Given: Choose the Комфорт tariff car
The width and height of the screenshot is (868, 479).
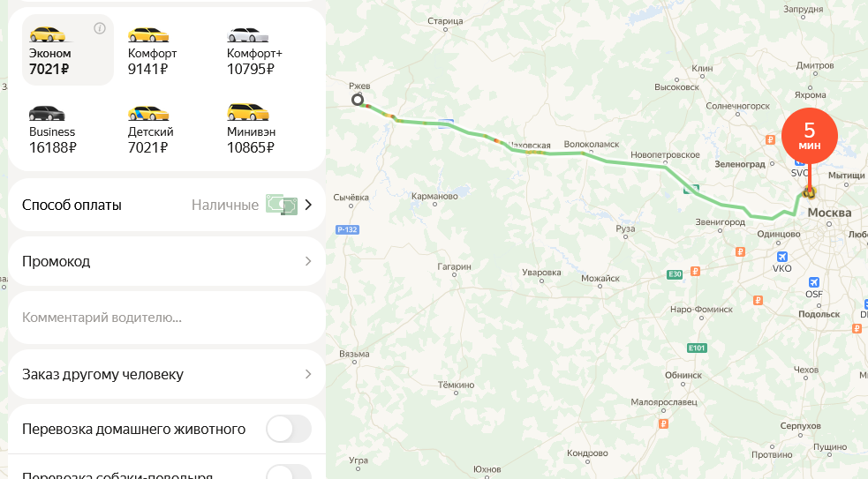Looking at the screenshot, I should tap(147, 35).
